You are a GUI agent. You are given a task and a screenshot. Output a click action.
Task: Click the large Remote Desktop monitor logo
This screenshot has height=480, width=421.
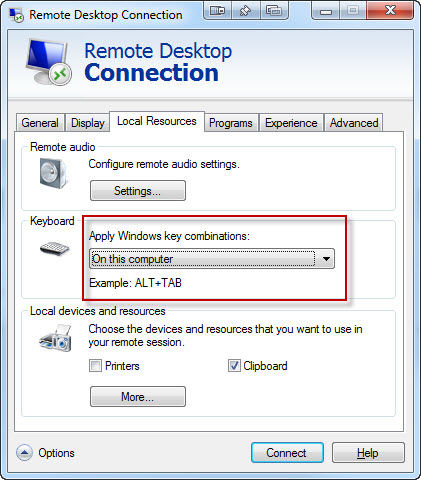tap(49, 62)
